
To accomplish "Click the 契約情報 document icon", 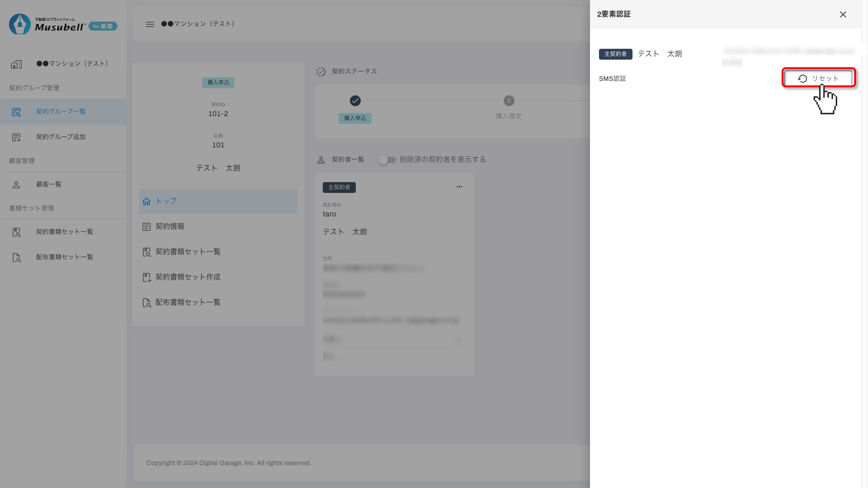I will (x=146, y=227).
